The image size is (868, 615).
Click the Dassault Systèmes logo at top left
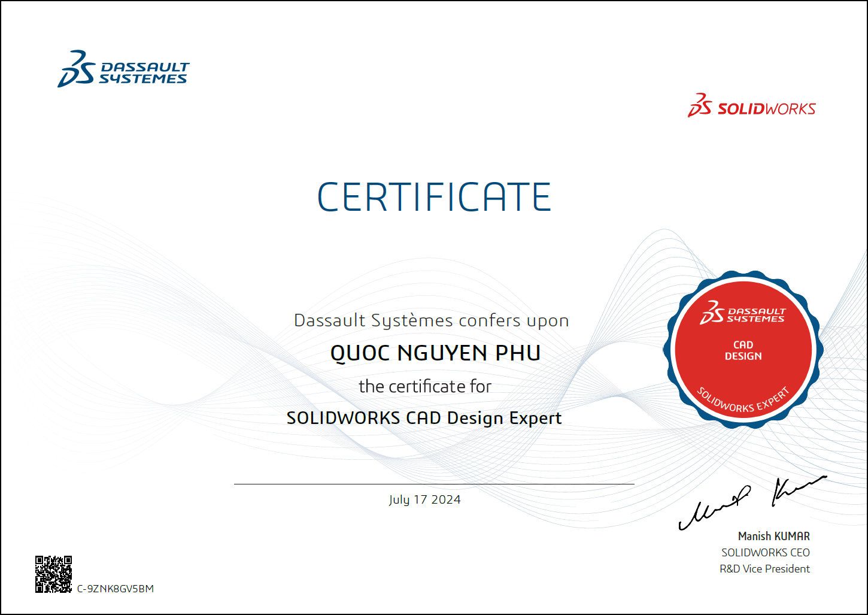point(123,68)
